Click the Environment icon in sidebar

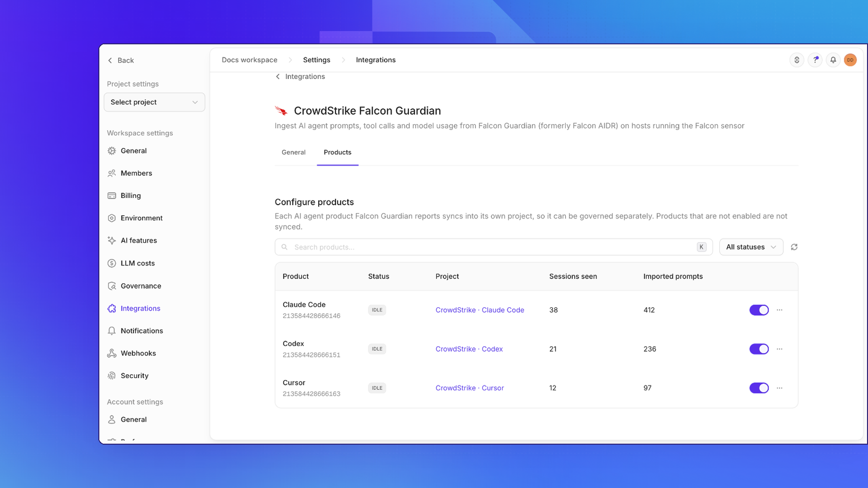coord(112,218)
